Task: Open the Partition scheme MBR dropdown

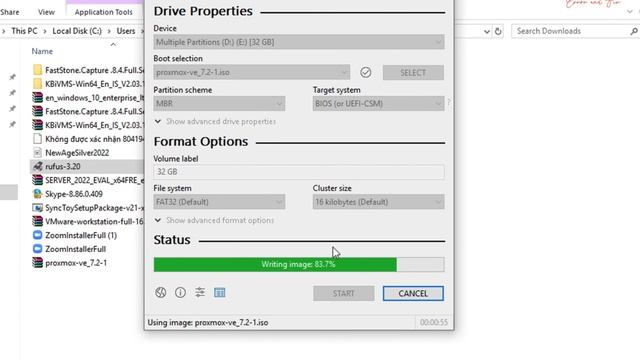Action: (219, 104)
